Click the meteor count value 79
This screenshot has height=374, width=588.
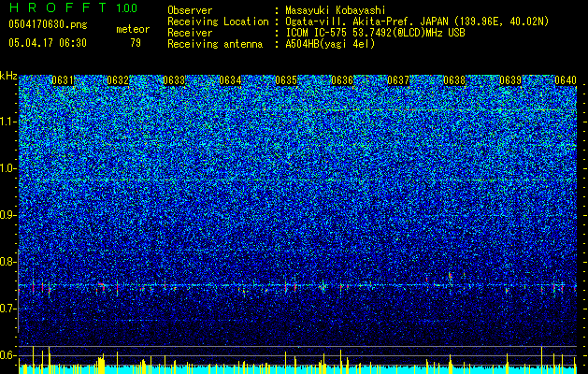pyautogui.click(x=136, y=43)
